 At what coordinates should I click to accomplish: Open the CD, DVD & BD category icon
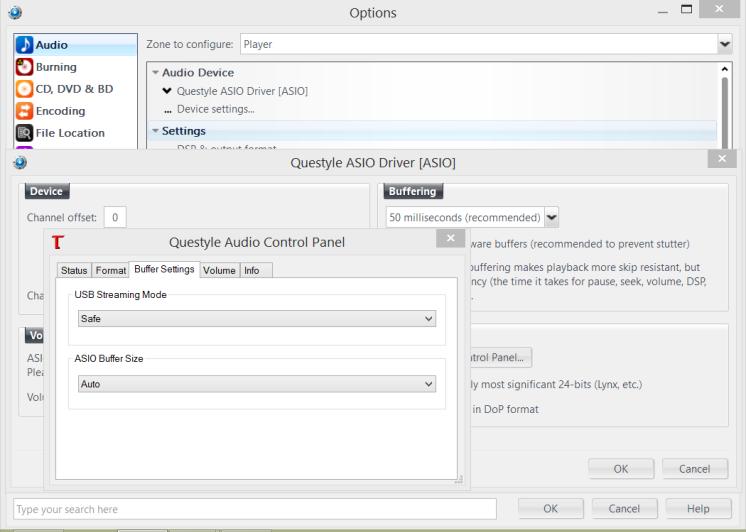tap(24, 89)
